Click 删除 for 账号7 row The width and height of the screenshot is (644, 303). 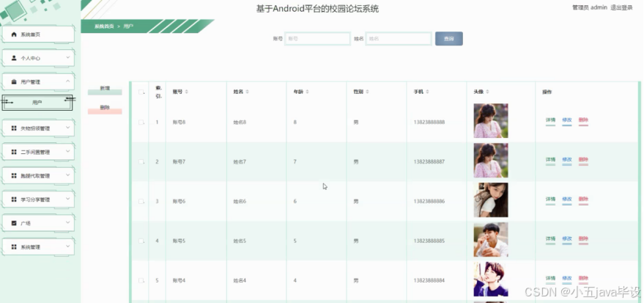[583, 160]
